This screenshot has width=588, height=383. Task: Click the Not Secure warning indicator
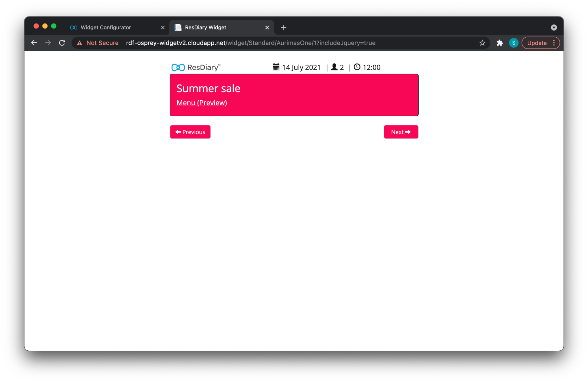click(98, 43)
